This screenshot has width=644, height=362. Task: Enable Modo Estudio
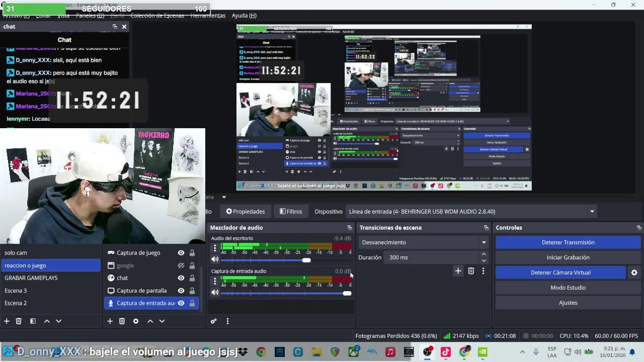(x=568, y=288)
